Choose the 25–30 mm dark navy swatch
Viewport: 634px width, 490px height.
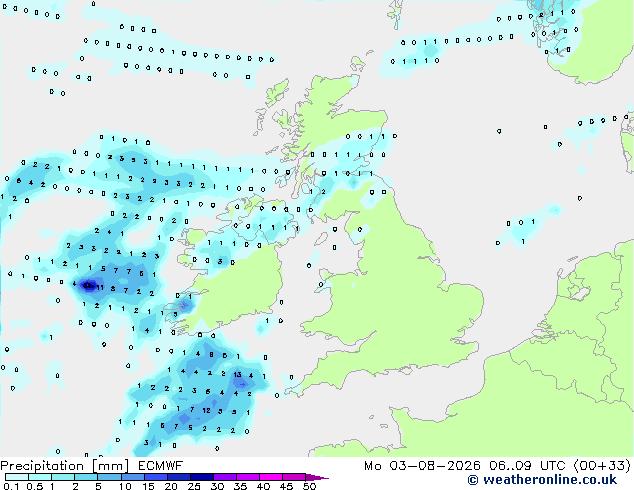coord(201,477)
